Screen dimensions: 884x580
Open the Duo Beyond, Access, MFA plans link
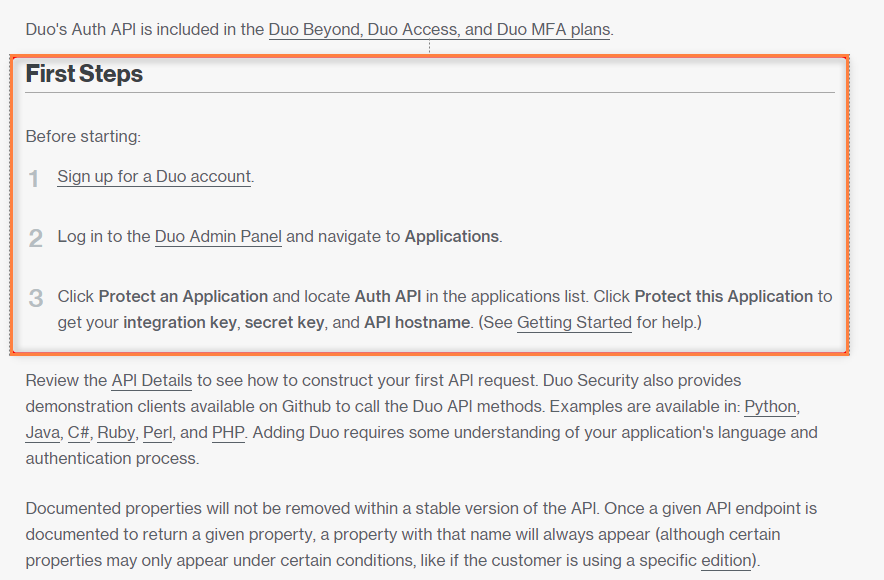coord(439,29)
